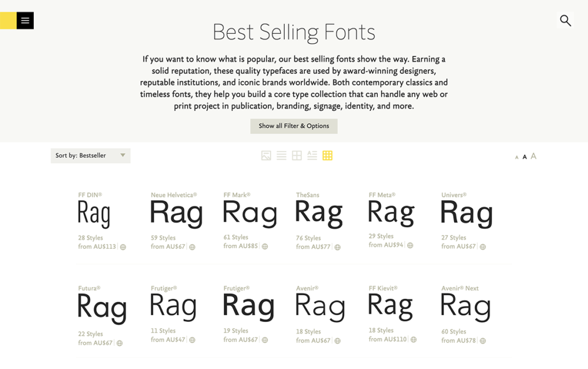Click the '61 Styles' text
588x369 pixels.
(236, 237)
